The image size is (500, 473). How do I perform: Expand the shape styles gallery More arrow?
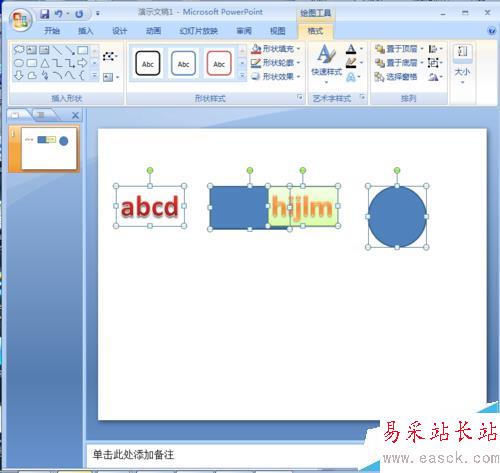242,76
